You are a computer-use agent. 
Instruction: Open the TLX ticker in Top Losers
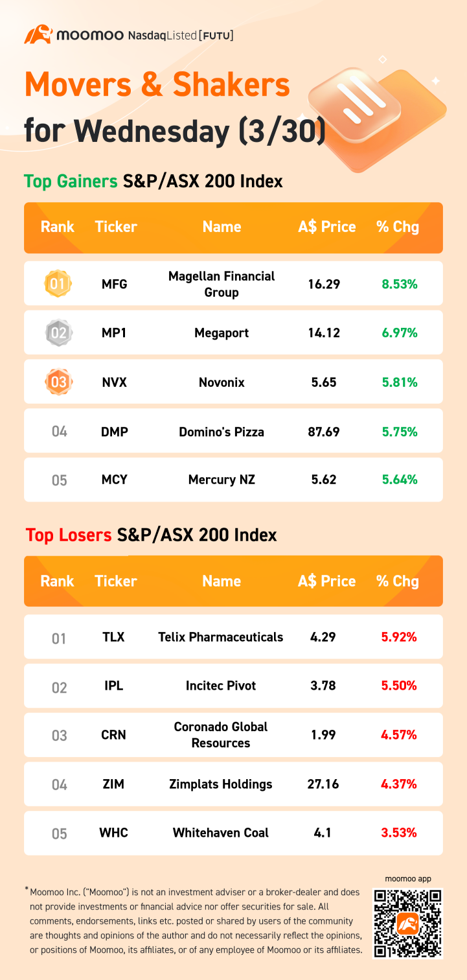coord(114,637)
